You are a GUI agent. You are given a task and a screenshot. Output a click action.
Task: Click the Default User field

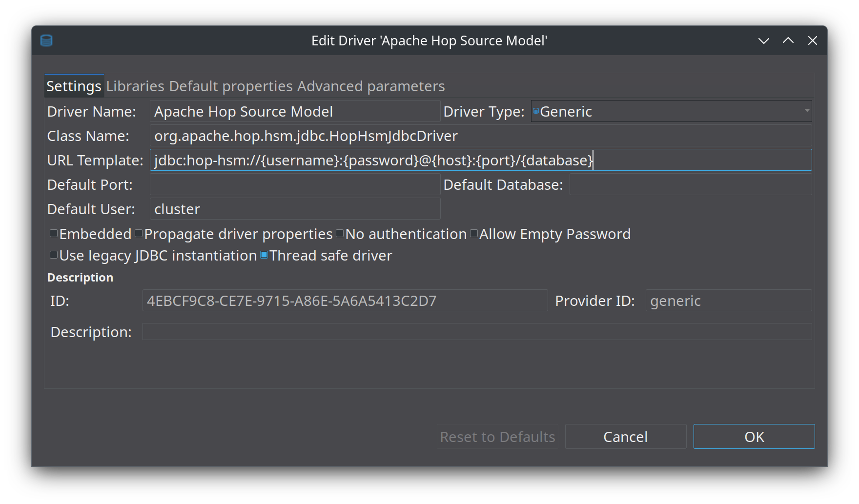pos(295,209)
